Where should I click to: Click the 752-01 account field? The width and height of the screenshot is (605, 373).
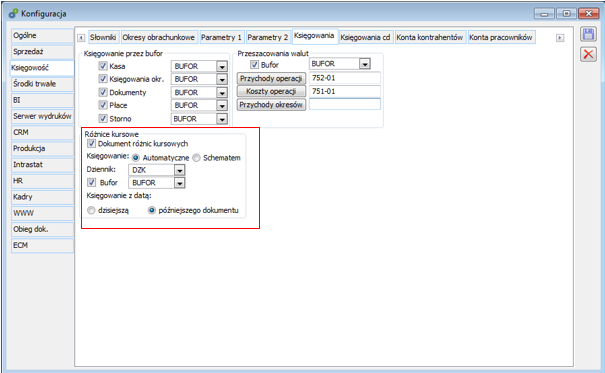point(345,78)
